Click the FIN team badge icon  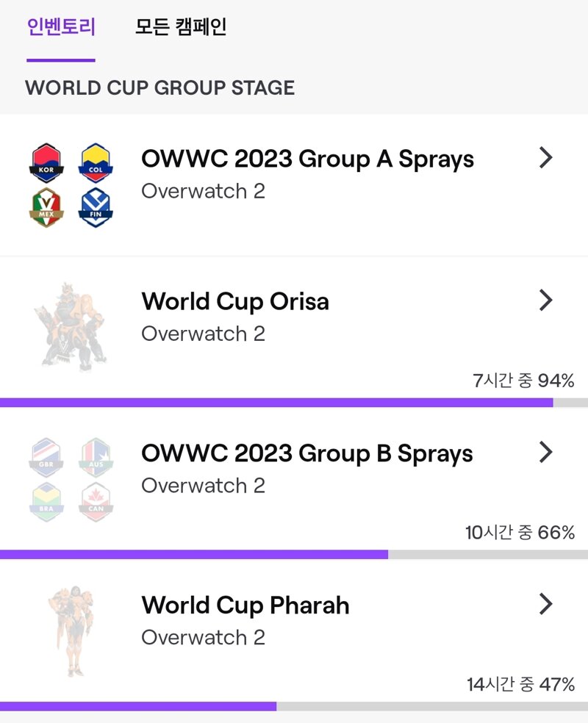[96, 207]
